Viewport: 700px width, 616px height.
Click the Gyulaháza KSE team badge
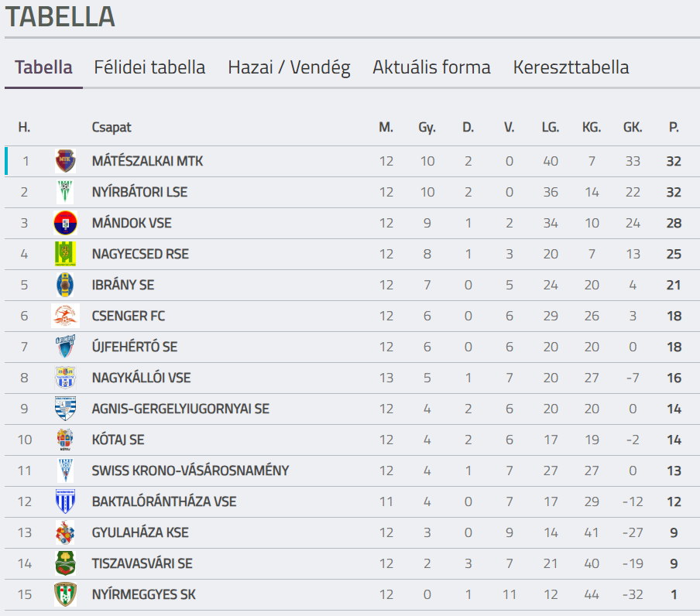click(65, 532)
